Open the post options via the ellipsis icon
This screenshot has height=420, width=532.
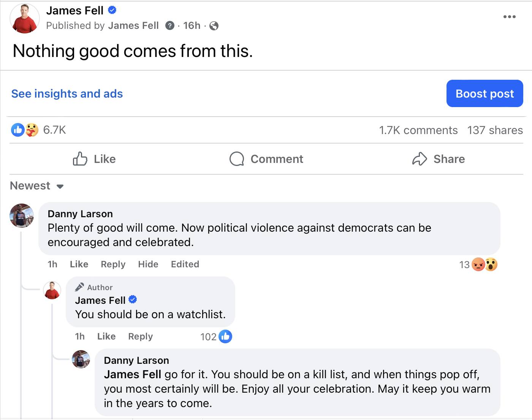tap(509, 16)
